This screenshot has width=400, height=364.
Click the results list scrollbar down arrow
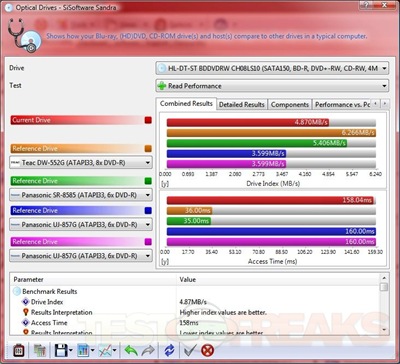point(384,330)
